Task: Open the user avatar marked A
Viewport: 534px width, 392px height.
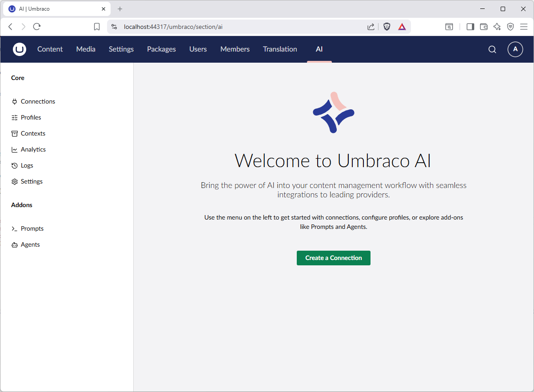Action: click(515, 49)
